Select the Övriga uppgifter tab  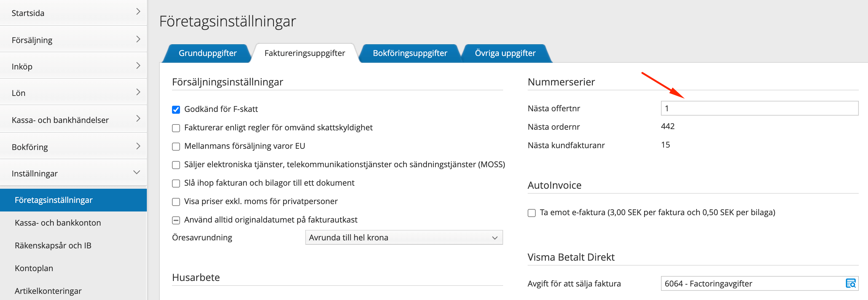tap(505, 53)
